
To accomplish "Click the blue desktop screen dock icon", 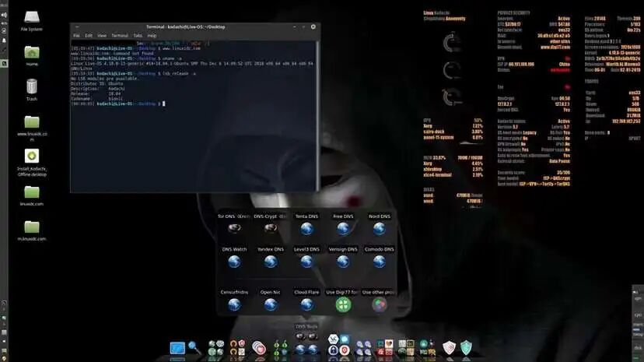I will (x=177, y=348).
